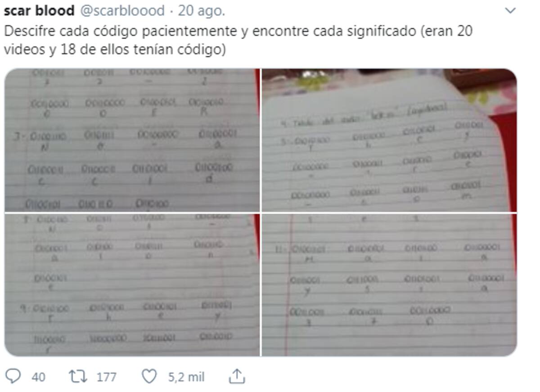Open the reply speech bubble icon

(12, 376)
